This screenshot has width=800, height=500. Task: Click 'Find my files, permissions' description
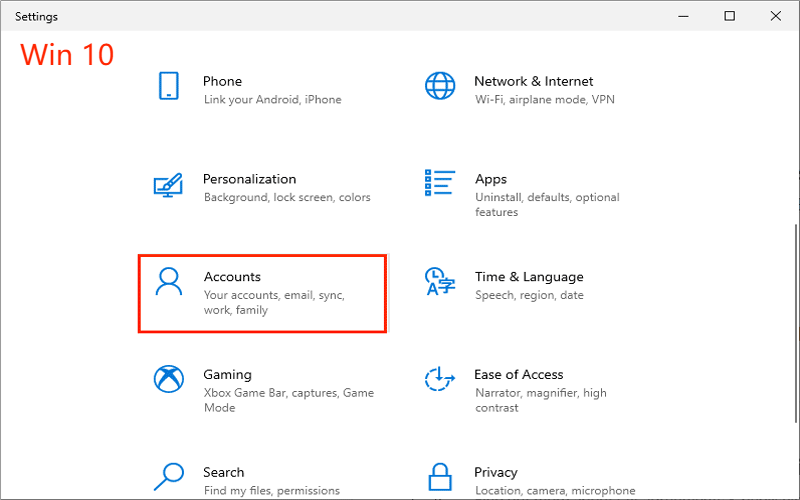pos(272,491)
